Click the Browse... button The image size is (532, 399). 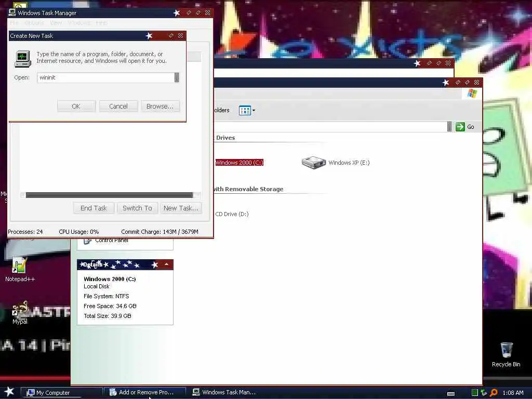pos(160,106)
